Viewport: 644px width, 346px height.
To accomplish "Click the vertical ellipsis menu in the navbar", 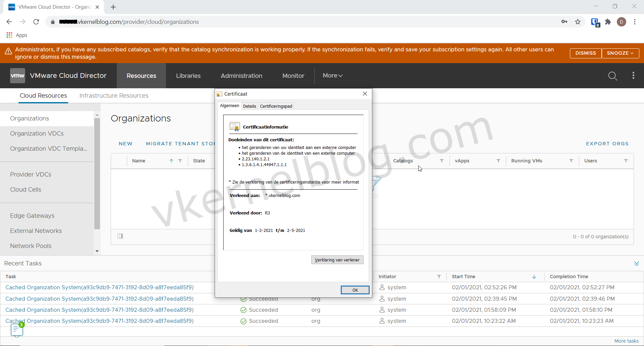I will [633, 76].
